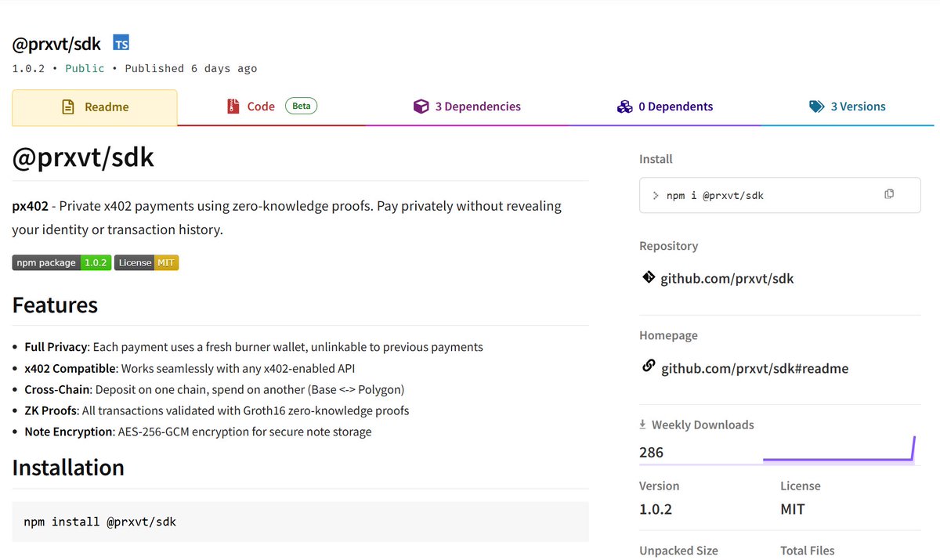The width and height of the screenshot is (940, 560).
Task: Click the Install section label
Action: coord(656,159)
